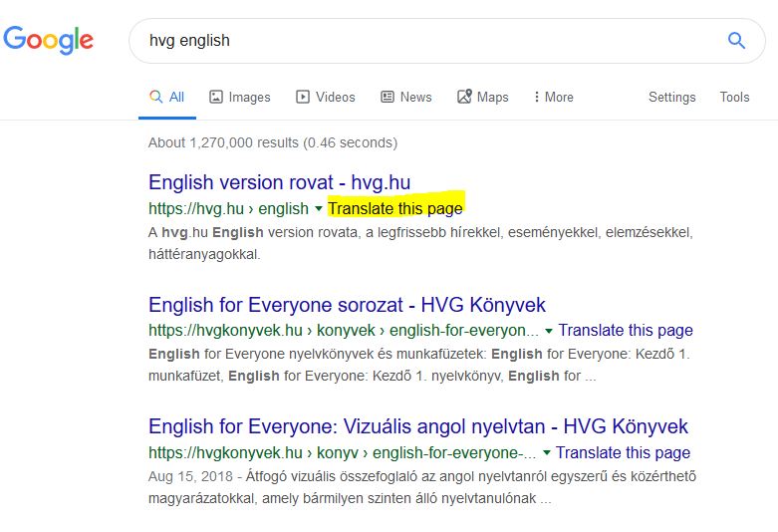Select the All results tab
The image size is (778, 532).
pyautogui.click(x=167, y=97)
